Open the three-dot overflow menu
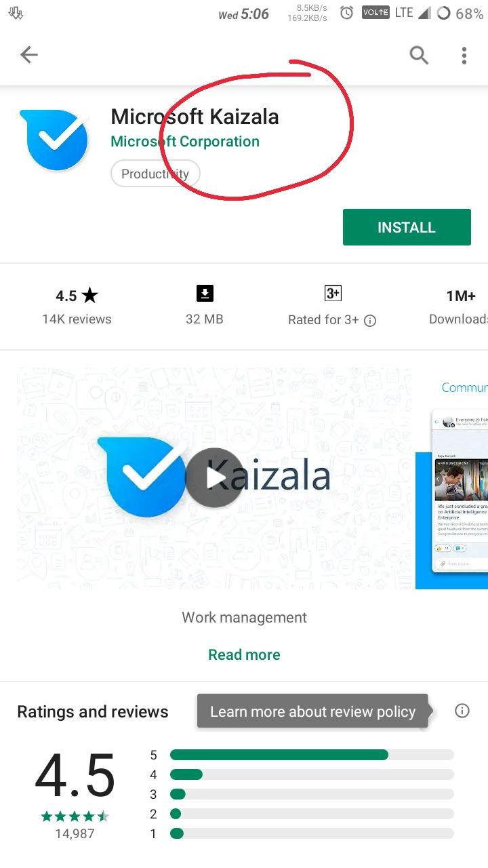Viewport: 488px width, 868px height. click(464, 56)
